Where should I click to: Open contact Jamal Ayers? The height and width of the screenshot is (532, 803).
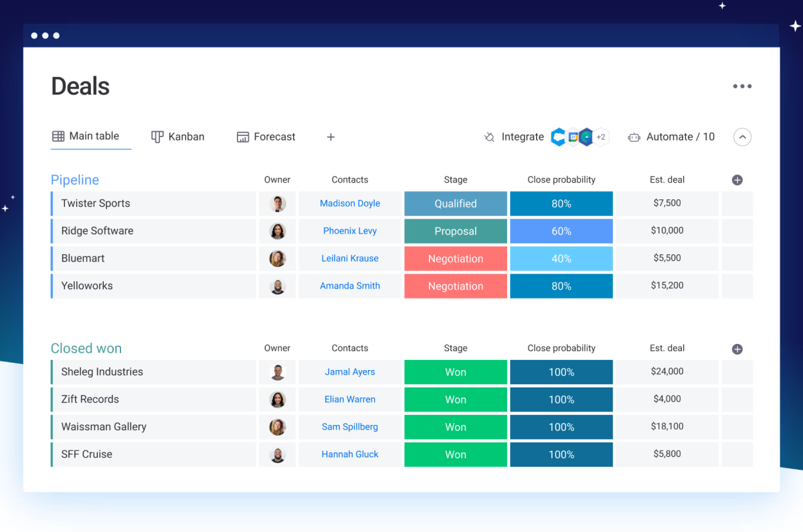point(350,372)
